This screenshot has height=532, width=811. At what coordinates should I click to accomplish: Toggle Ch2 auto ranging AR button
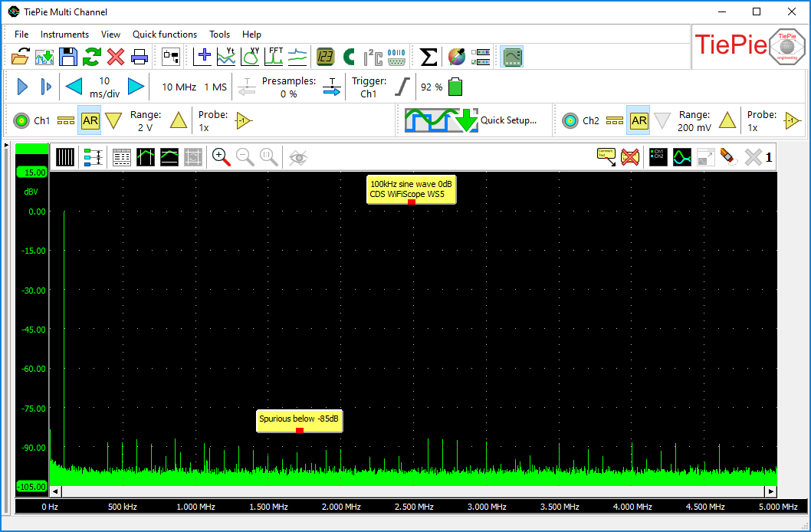point(639,120)
